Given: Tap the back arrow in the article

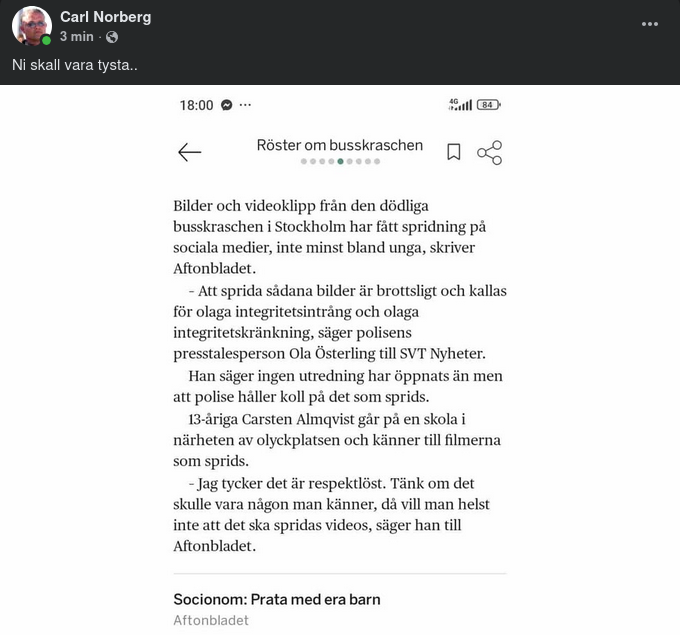Looking at the screenshot, I should click(189, 152).
